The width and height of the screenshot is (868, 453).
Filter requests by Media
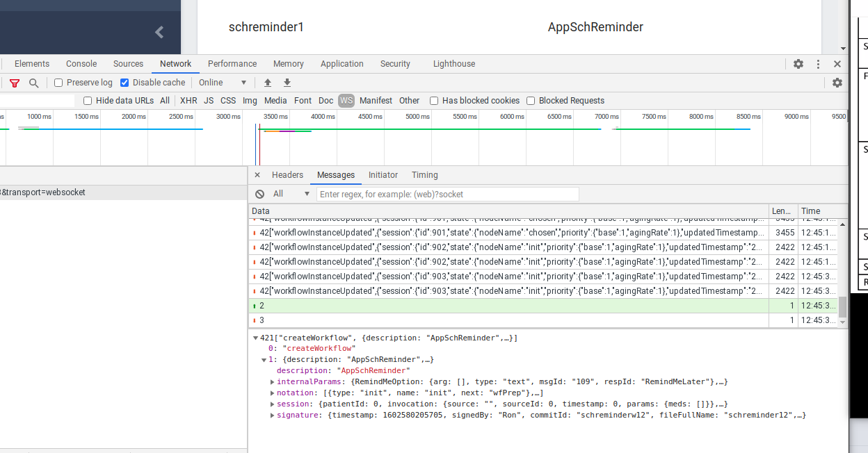(x=275, y=101)
